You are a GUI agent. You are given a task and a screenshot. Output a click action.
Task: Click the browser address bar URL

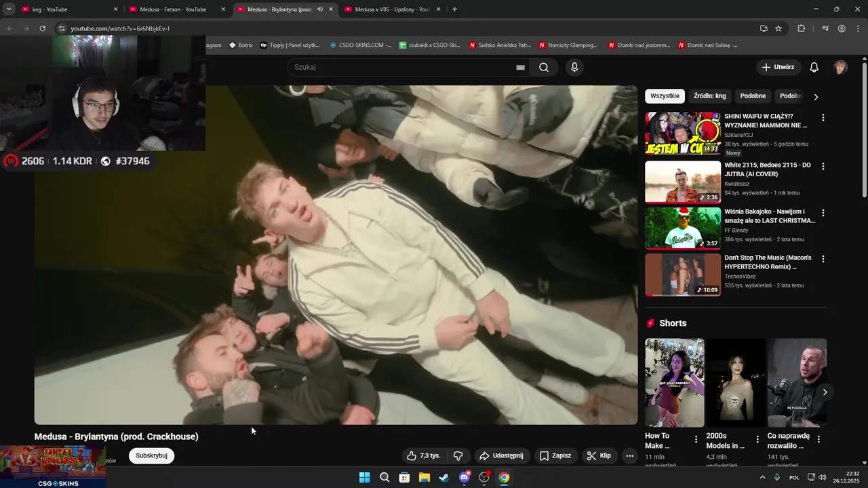tap(120, 28)
